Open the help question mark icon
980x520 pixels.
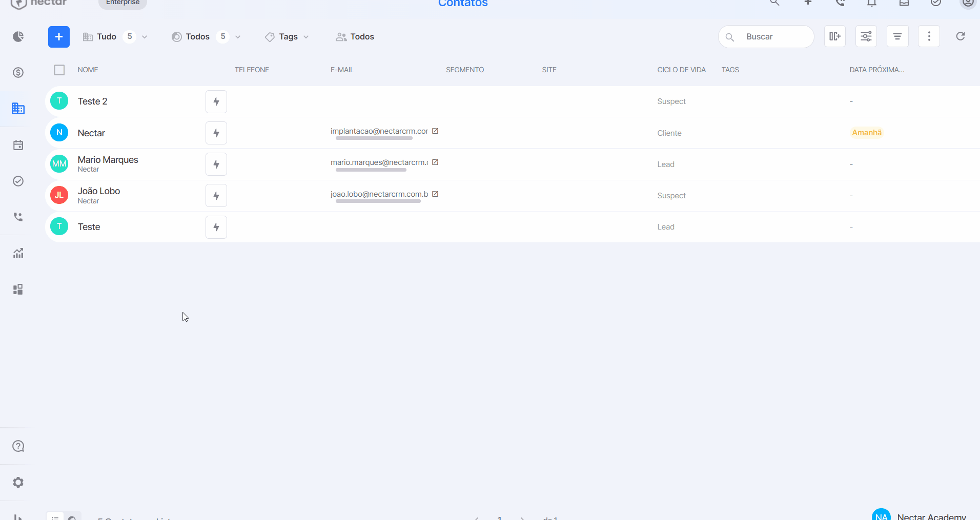(18, 446)
